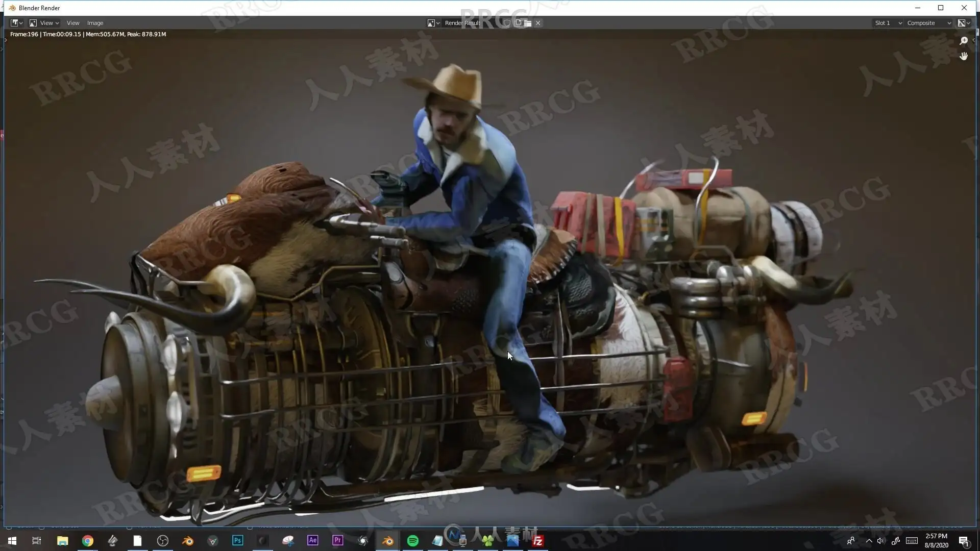
Task: Expand the Slot 1 dropdown
Action: coord(888,23)
